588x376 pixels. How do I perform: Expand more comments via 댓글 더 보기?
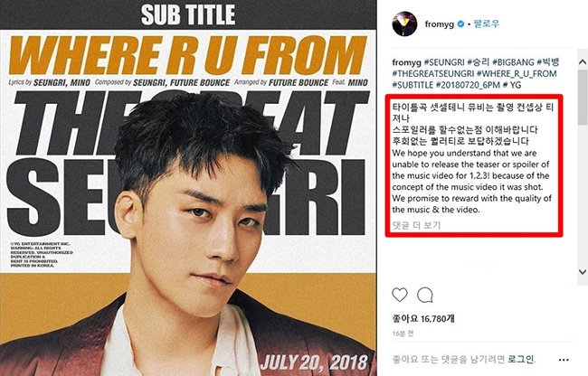[x=416, y=225]
